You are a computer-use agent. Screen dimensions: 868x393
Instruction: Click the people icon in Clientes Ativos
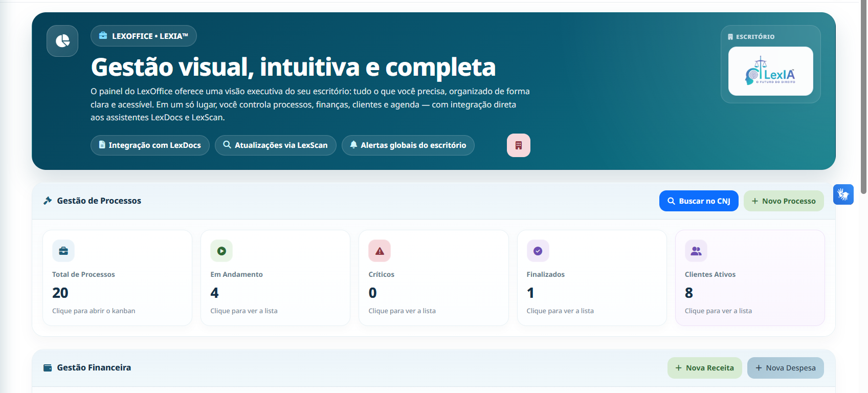click(696, 251)
